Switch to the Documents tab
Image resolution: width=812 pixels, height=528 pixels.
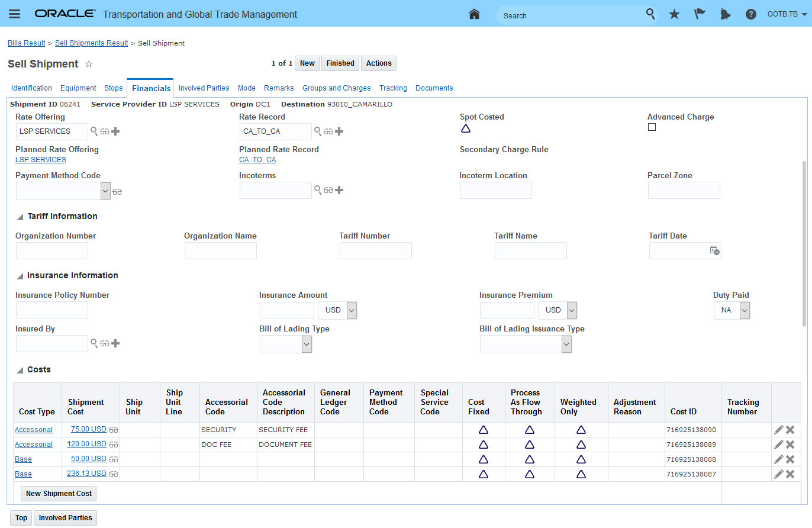[x=434, y=88]
